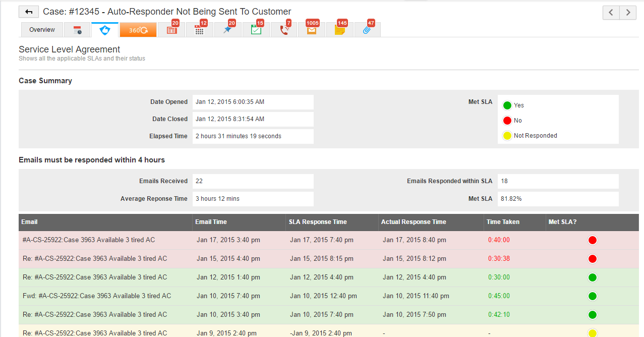Click the time taken 0:40:00

click(x=499, y=240)
